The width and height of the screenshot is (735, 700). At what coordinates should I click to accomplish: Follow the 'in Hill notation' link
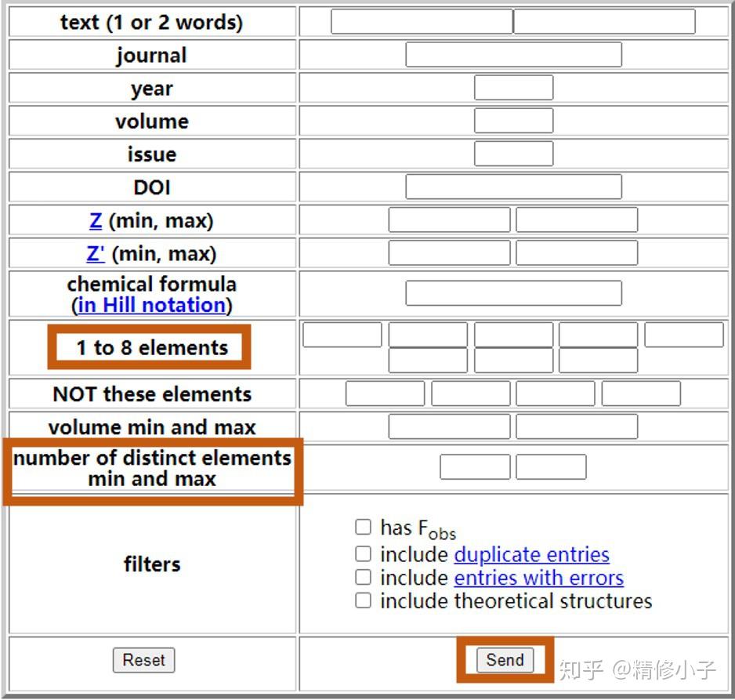tap(152, 305)
